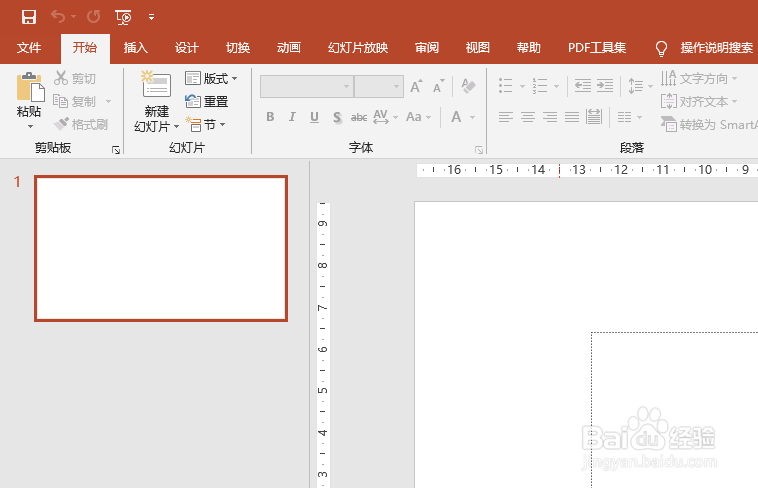The height and width of the screenshot is (488, 758).
Task: Toggle justify alignment
Action: coord(572,117)
